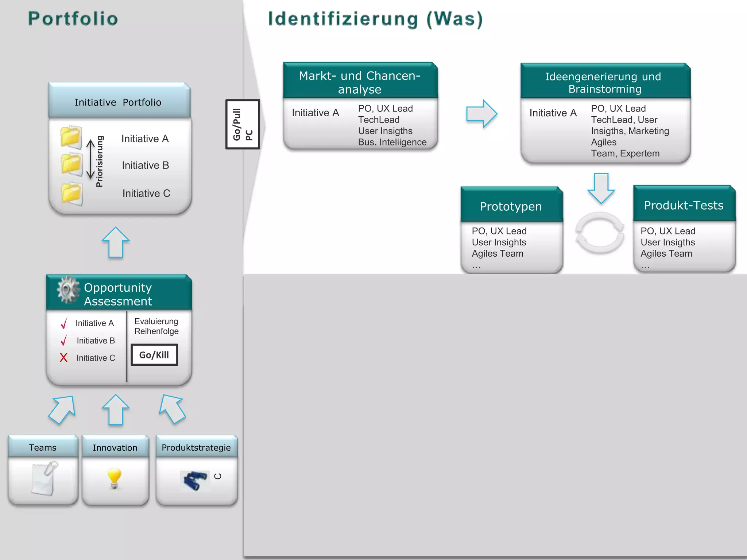Screen dimensions: 747x560
Task: Click the lightbulb icon under Innovation
Action: [x=114, y=478]
